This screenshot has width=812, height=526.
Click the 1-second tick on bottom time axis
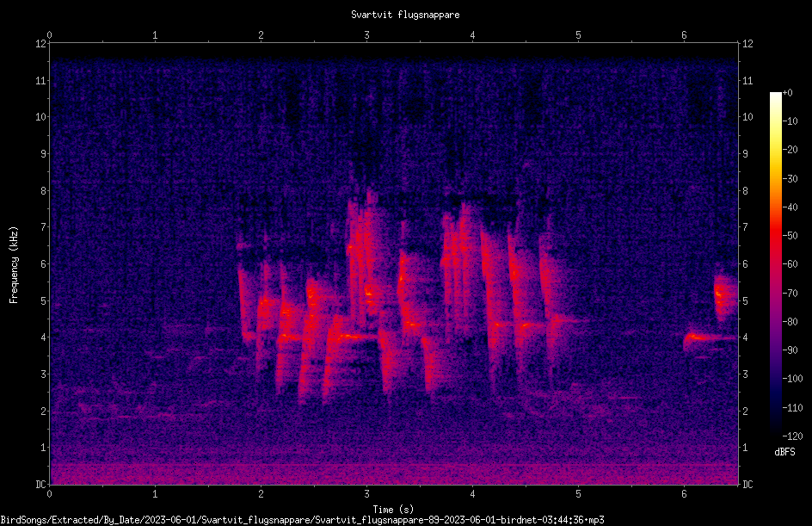155,494
